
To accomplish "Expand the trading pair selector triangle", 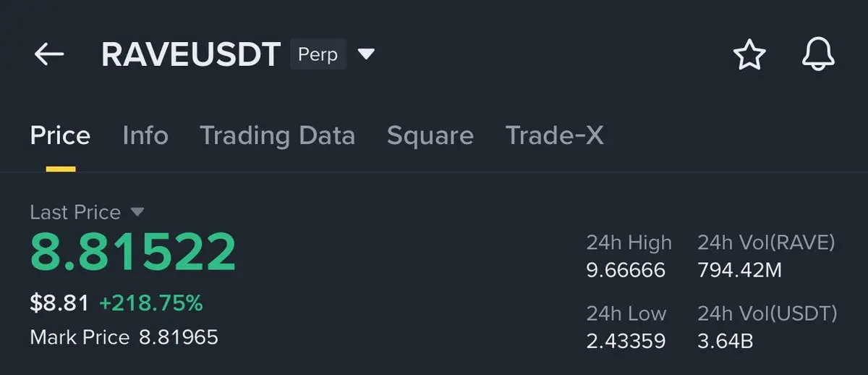I will point(367,54).
